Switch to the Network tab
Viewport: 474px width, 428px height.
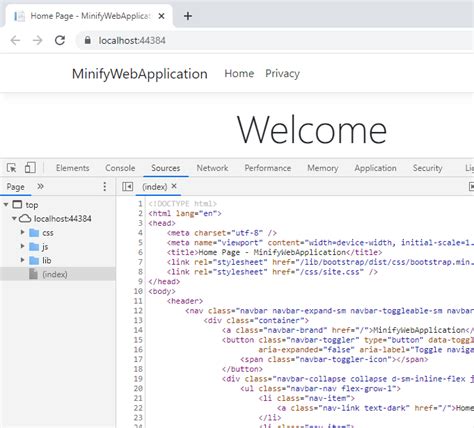coord(212,168)
